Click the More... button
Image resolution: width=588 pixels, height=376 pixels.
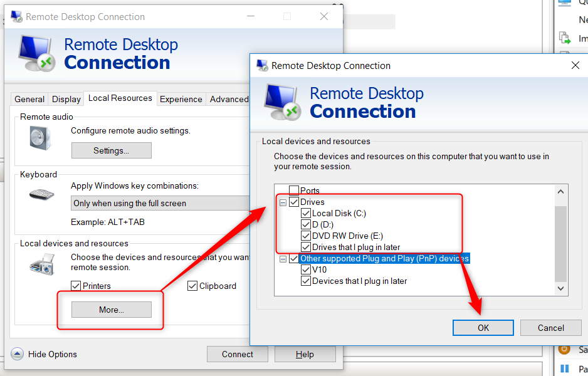[x=112, y=310]
